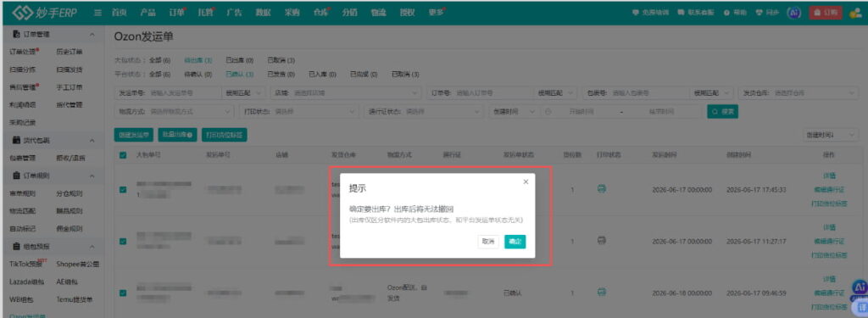The image size is (868, 318).
Task: Click printer icon in row created 17:45:33
Action: 601,189
